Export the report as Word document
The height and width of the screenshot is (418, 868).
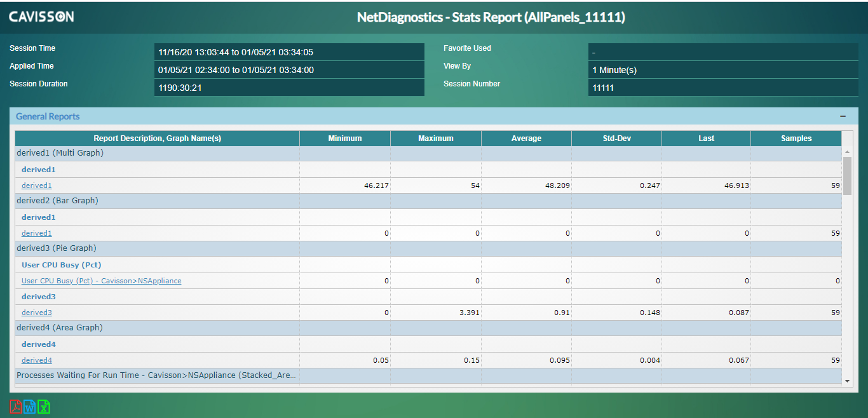[x=30, y=407]
